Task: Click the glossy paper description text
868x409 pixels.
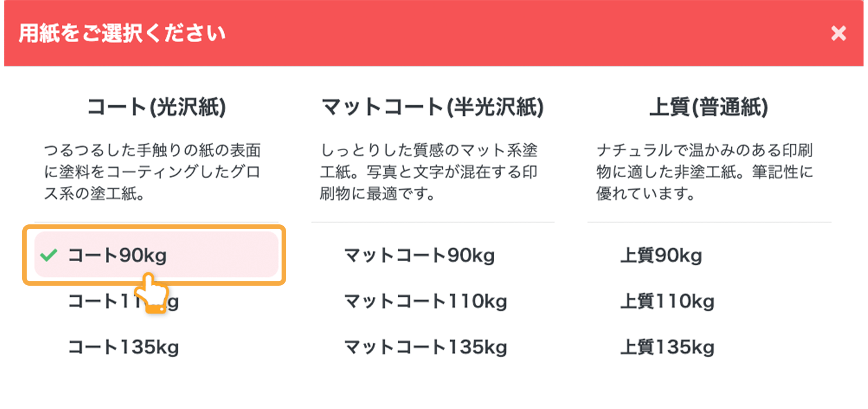Action: coord(154,172)
